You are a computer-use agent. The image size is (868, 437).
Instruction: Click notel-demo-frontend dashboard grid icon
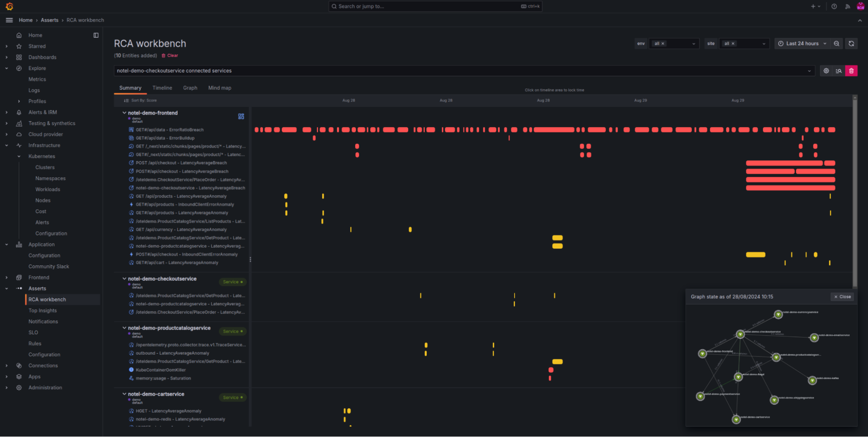(241, 116)
